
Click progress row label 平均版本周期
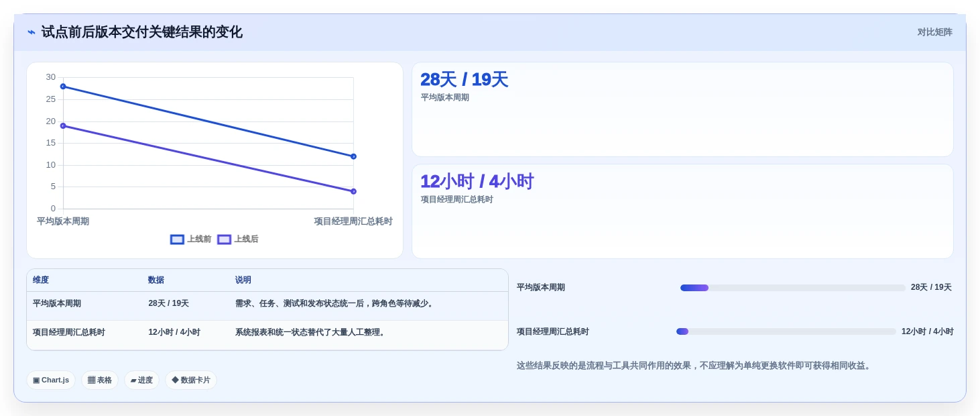(x=541, y=288)
